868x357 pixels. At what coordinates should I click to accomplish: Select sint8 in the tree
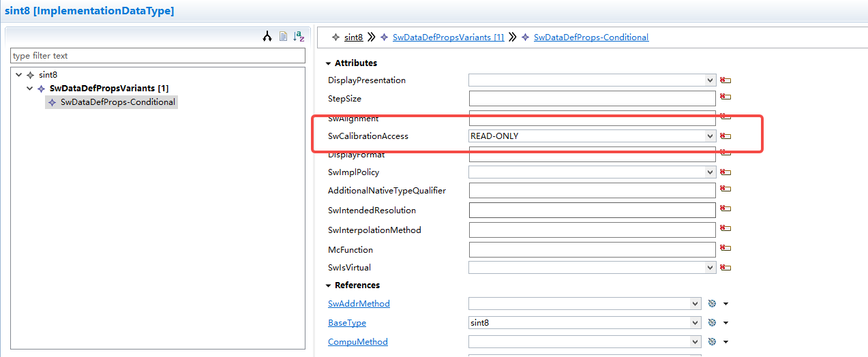pyautogui.click(x=48, y=75)
